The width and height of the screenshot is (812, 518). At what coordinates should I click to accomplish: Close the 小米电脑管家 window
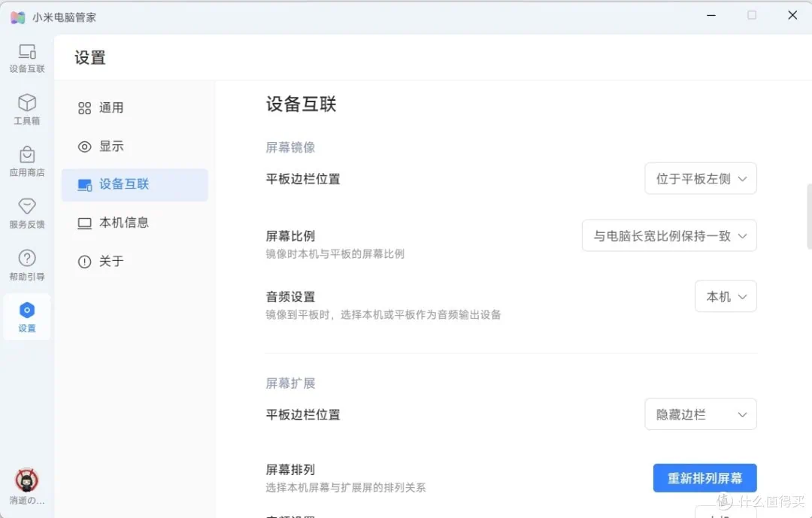792,16
